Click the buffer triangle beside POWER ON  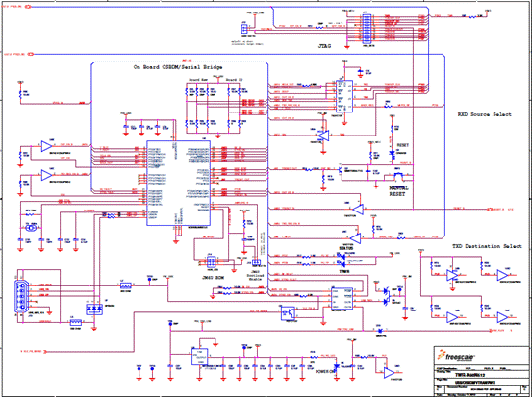click(390, 373)
